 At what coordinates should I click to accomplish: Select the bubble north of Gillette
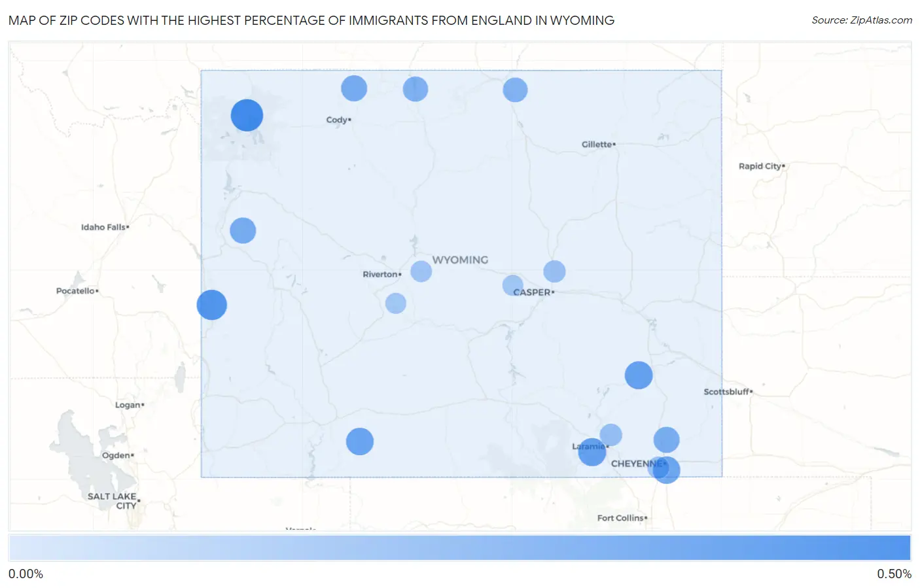(515, 90)
